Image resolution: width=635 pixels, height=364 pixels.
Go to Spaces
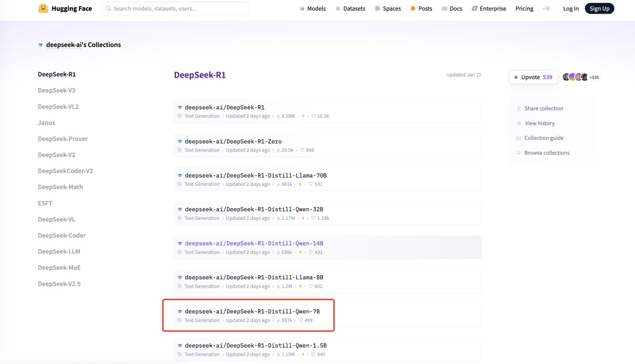387,8
